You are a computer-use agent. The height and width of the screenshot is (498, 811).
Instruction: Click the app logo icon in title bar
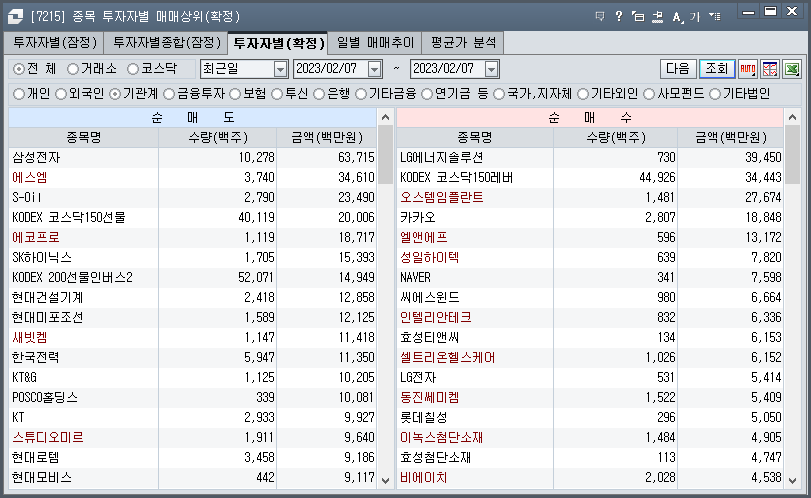(15, 17)
